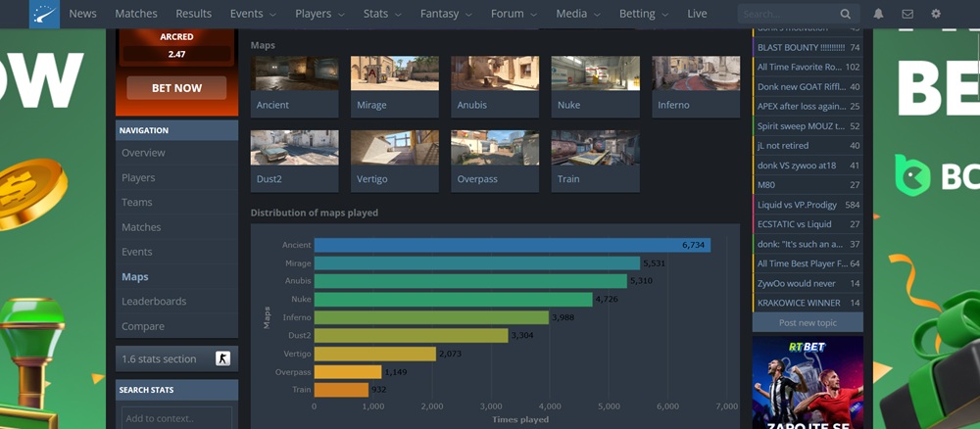Open topic jL not retired

[808, 146]
